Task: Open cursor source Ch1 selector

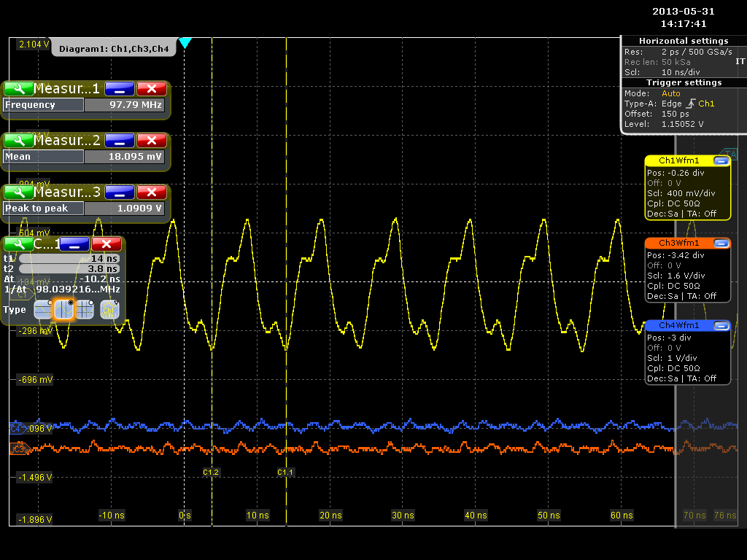Action: click(109, 310)
